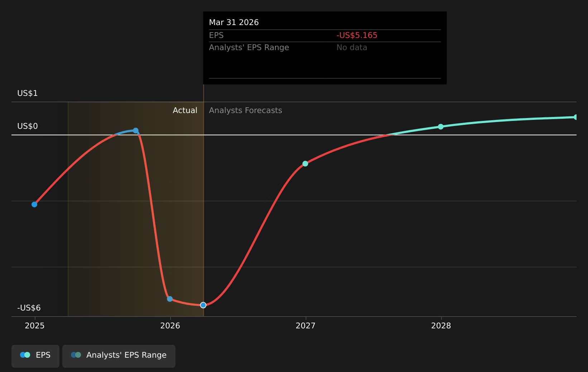Click the highlighted Mar 31 2026 data point

203,305
